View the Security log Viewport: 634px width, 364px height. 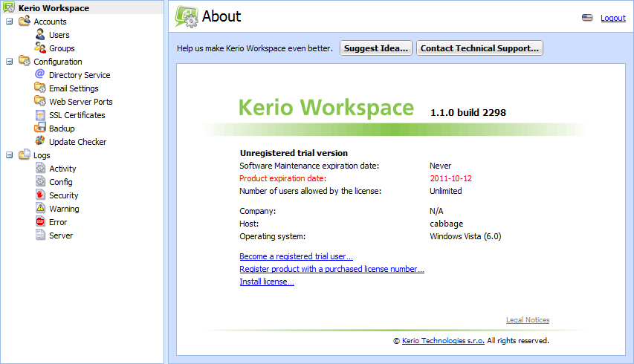coord(63,195)
